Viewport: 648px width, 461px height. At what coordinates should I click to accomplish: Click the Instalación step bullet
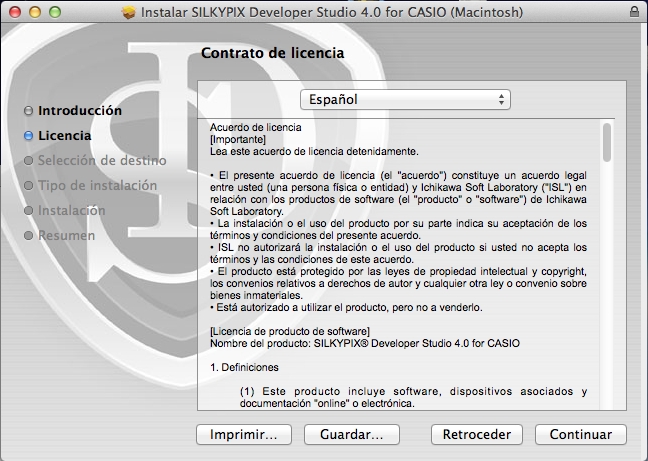click(x=29, y=210)
